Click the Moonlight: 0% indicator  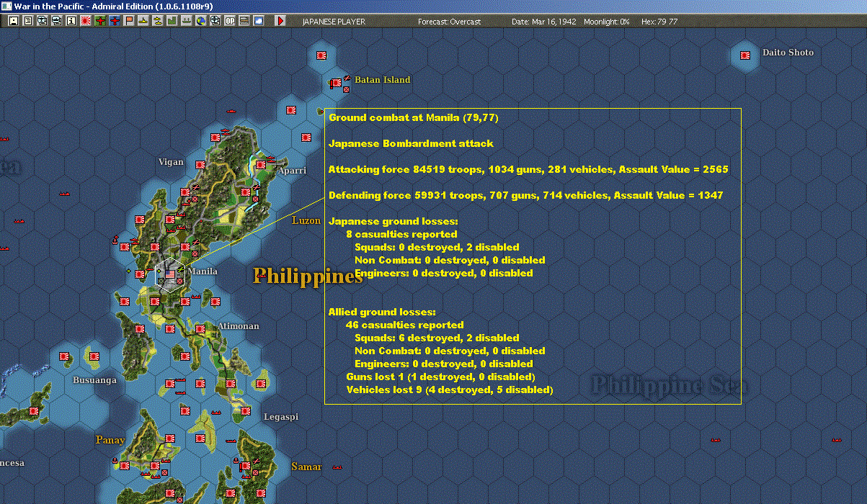coord(607,22)
